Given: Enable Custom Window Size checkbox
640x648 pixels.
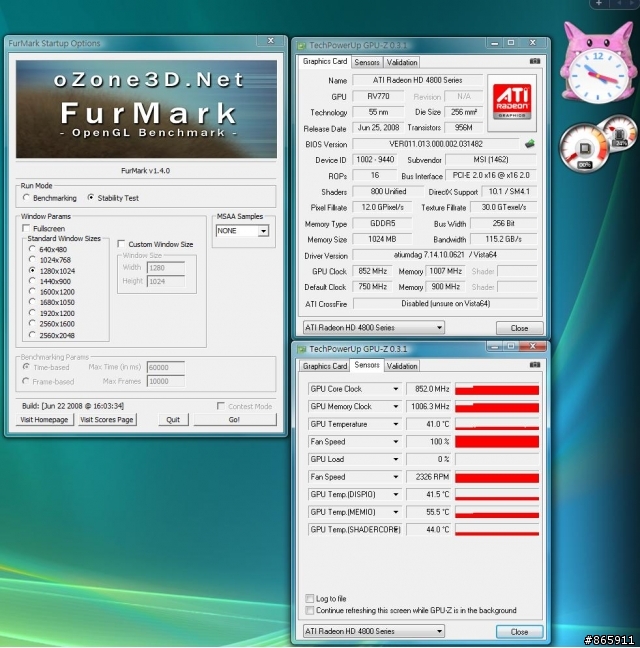Looking at the screenshot, I should (121, 244).
